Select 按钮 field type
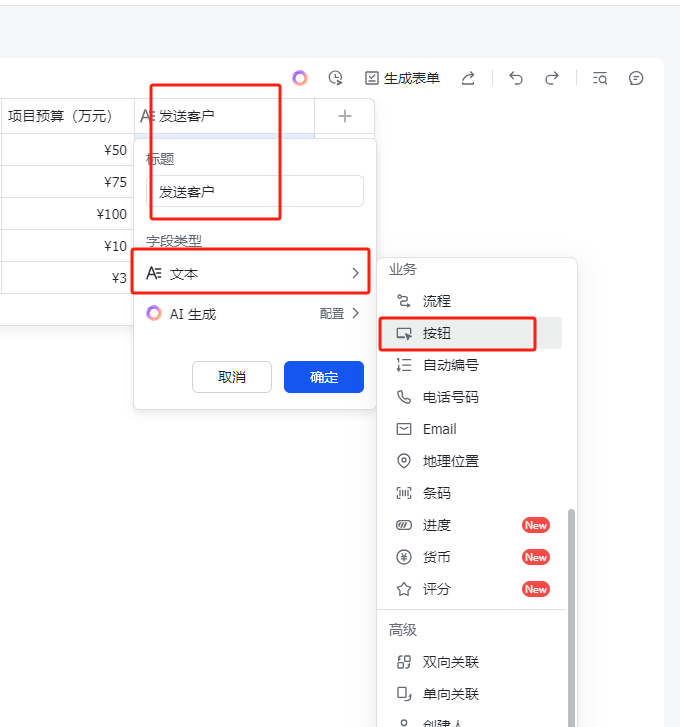This screenshot has width=680, height=727. [471, 333]
